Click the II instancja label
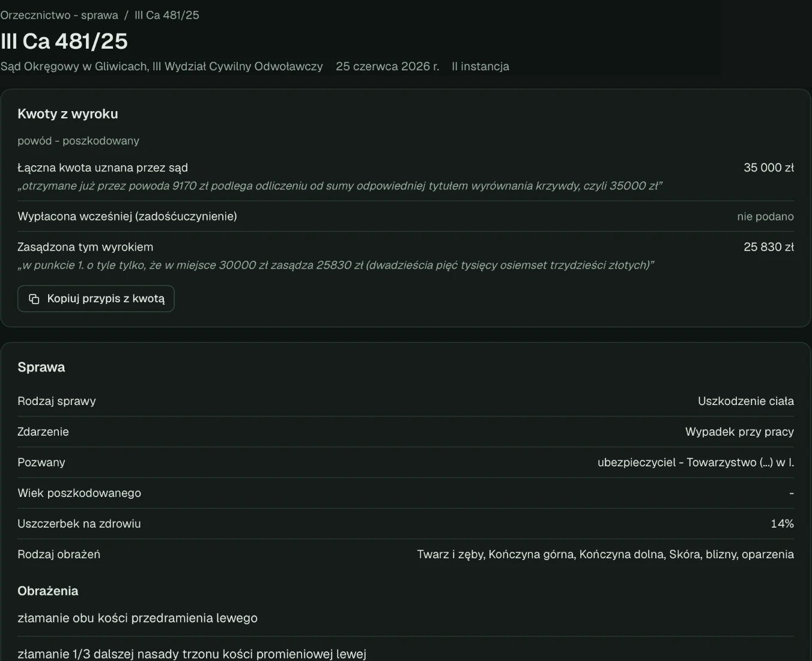 coord(480,66)
